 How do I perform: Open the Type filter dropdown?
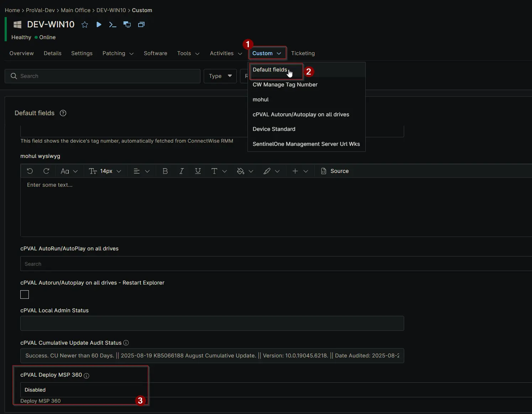coord(220,76)
